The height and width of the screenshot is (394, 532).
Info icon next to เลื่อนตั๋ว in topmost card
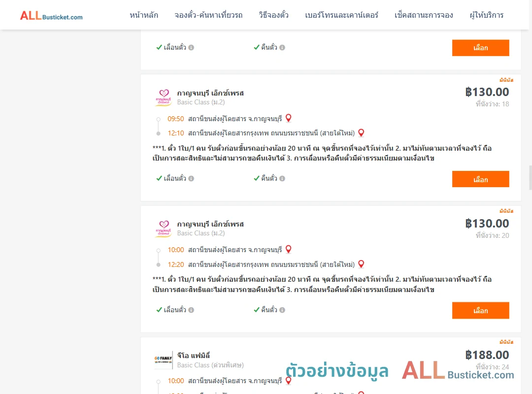tap(191, 47)
